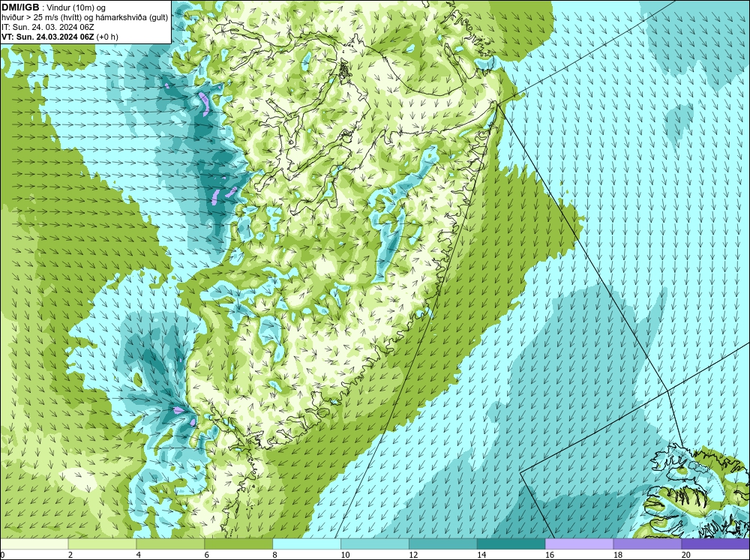Click the 18–20 m/s purple swatch
This screenshot has width=750, height=560.
point(647,544)
